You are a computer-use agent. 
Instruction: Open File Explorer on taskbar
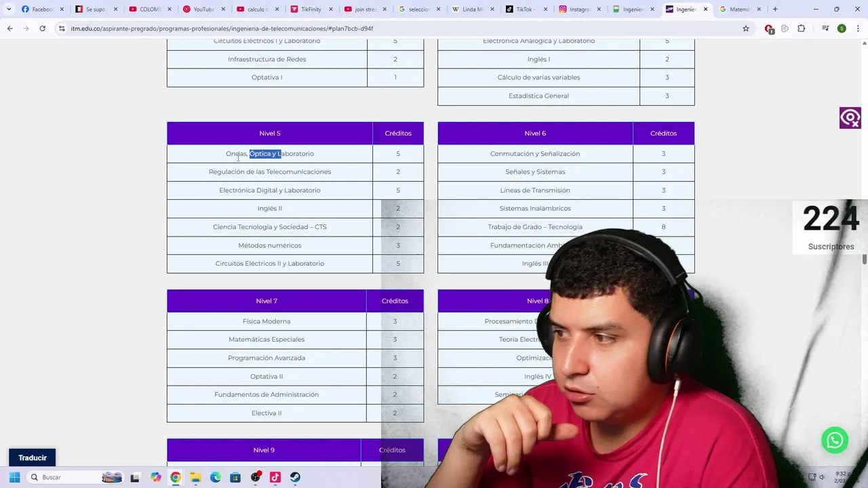tap(195, 477)
